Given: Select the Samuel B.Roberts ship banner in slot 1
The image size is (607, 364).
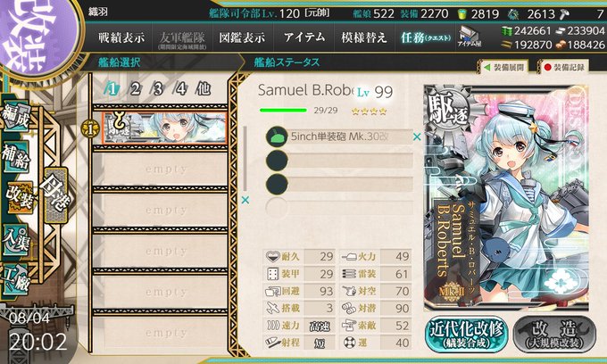Looking at the screenshot, I should pos(164,128).
